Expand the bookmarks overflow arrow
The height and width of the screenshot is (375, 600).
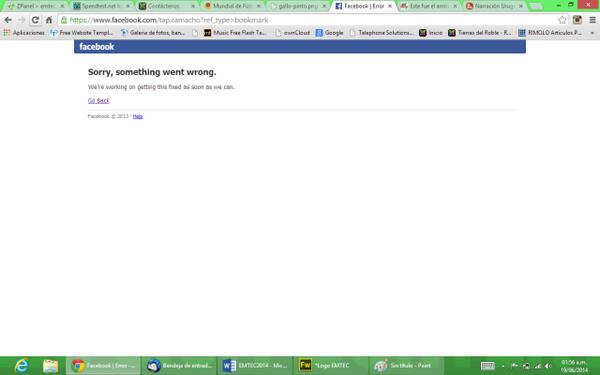pos(592,33)
